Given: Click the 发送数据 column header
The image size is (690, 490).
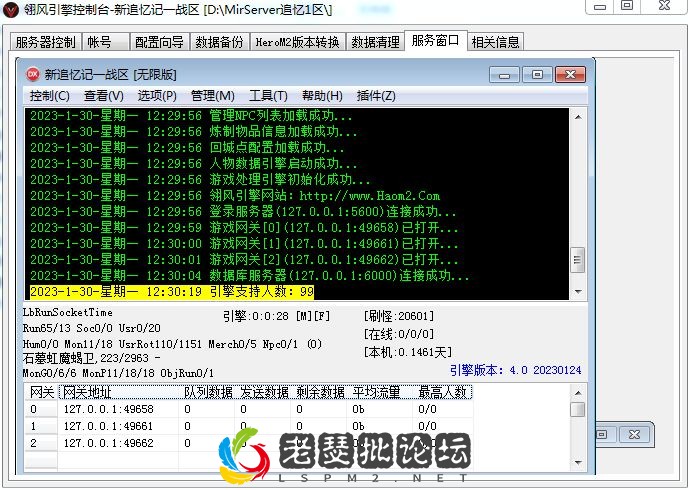Looking at the screenshot, I should (x=264, y=392).
